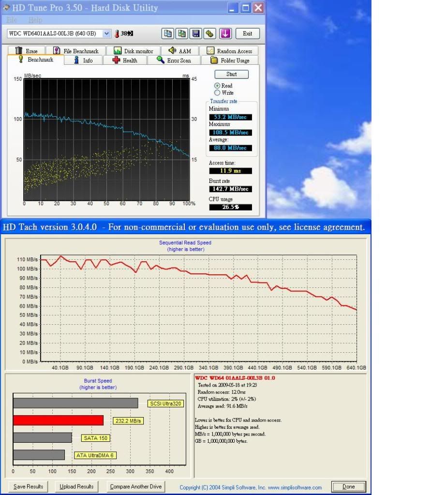Viewport: 448px width, 495px height.
Task: Click the 'Random access: 12.0ms' line
Action: [222, 392]
